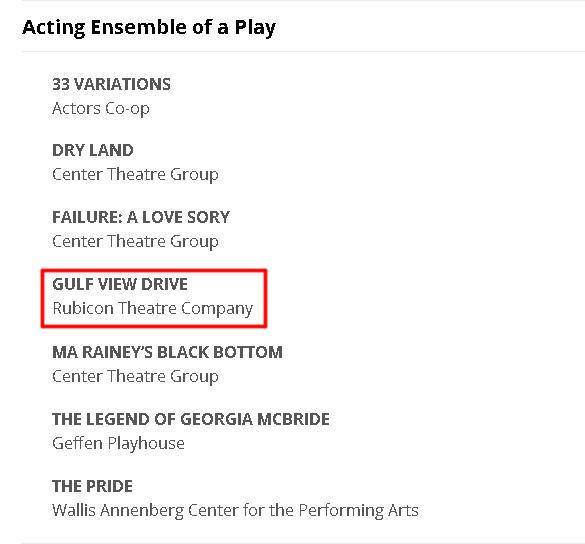Viewport: 585px width, 544px height.
Task: Click the Acting Ensemble of a Play heading
Action: tap(149, 28)
